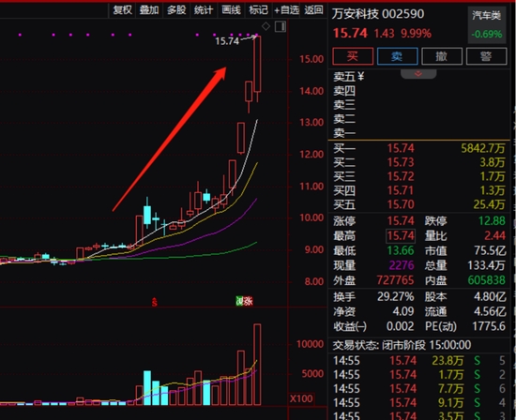Click the 涨 red tag below chart

coord(249,301)
